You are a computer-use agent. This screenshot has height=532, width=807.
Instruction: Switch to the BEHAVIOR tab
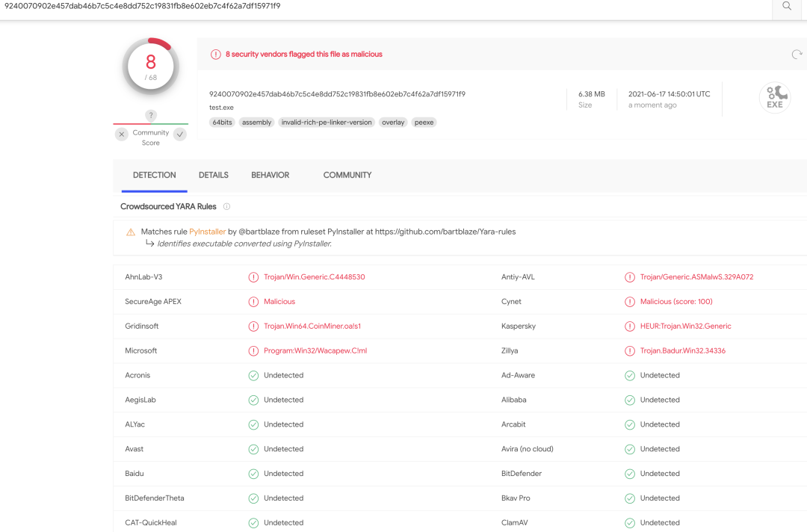coord(270,175)
